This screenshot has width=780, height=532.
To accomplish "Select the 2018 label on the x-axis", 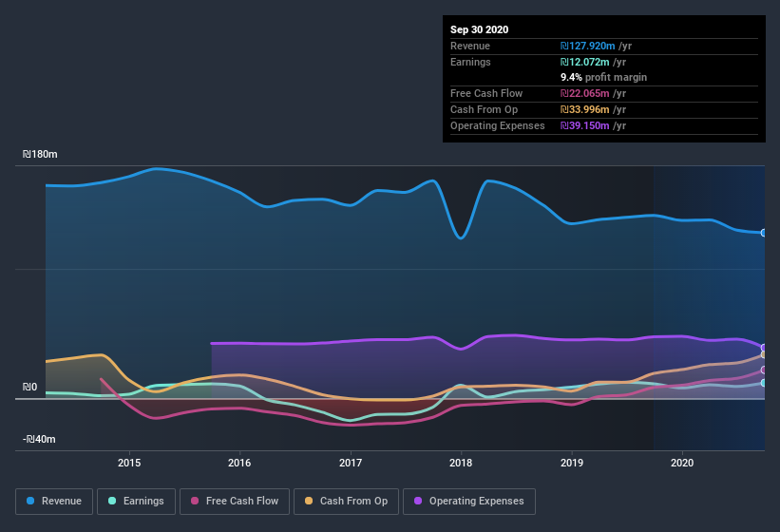I will [461, 463].
